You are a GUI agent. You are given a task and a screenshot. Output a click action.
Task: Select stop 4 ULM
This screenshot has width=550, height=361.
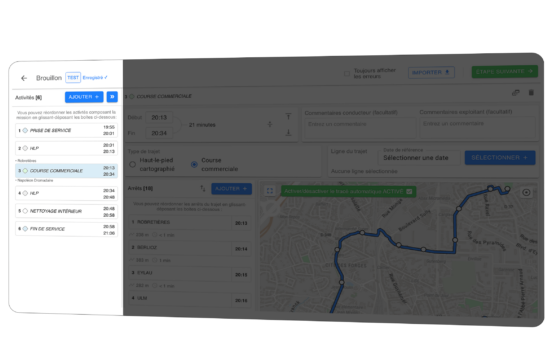point(190,299)
